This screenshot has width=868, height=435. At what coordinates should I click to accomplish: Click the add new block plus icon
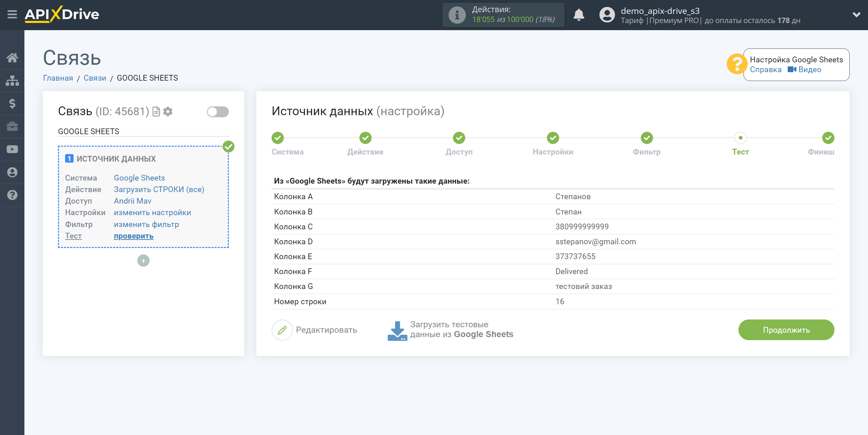coord(143,261)
